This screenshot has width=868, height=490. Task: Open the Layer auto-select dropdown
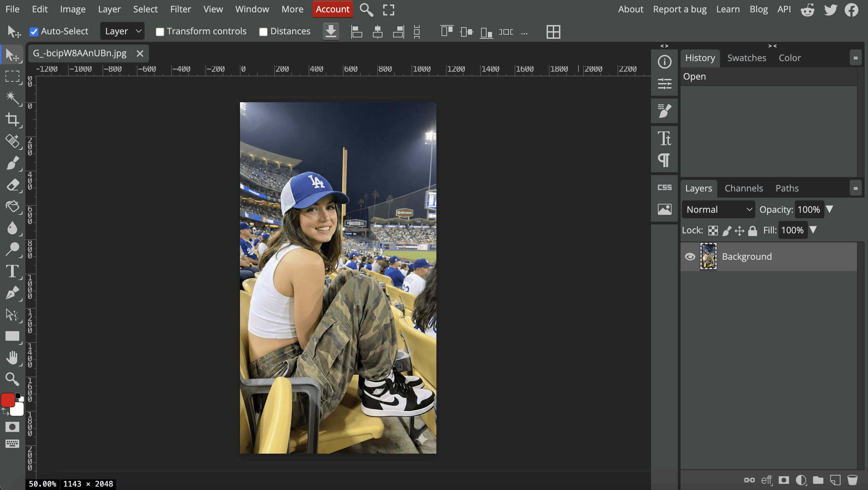[122, 31]
